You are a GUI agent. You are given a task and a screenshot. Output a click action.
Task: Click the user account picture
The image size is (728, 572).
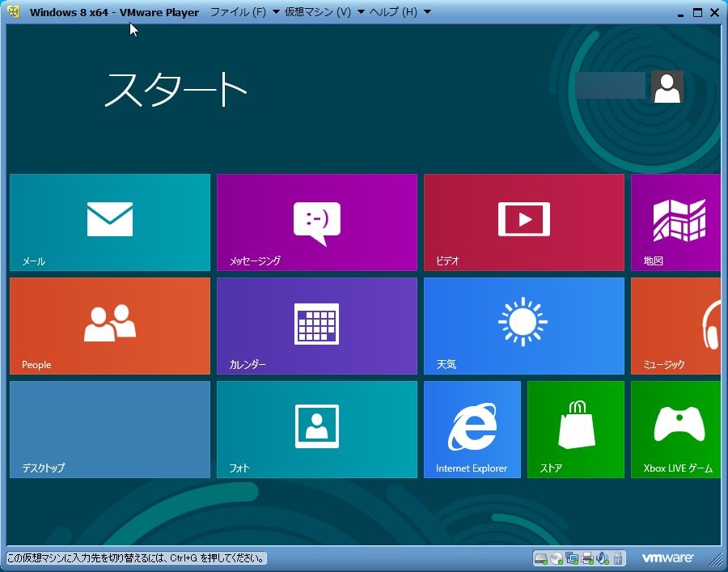667,87
